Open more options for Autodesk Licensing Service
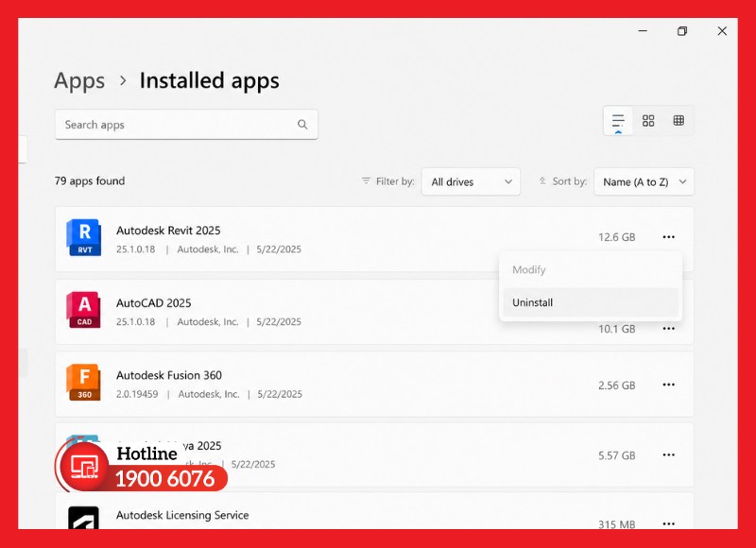Image resolution: width=756 pixels, height=548 pixels. point(669,523)
